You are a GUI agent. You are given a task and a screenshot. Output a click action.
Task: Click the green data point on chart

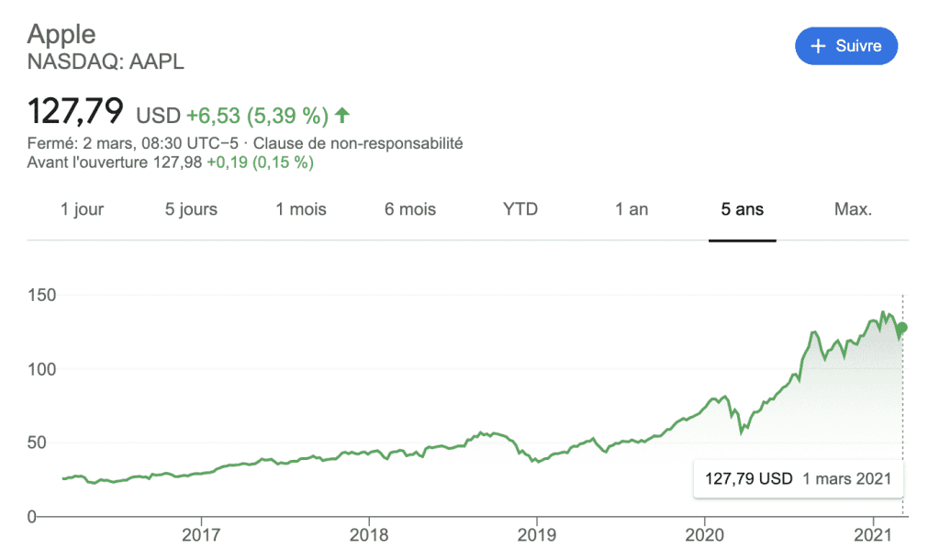(x=902, y=328)
